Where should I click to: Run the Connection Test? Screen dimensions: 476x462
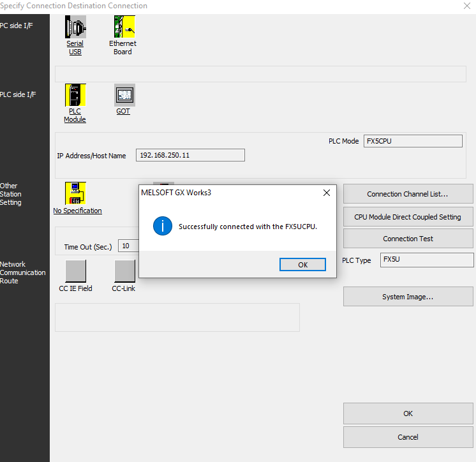[x=408, y=239]
